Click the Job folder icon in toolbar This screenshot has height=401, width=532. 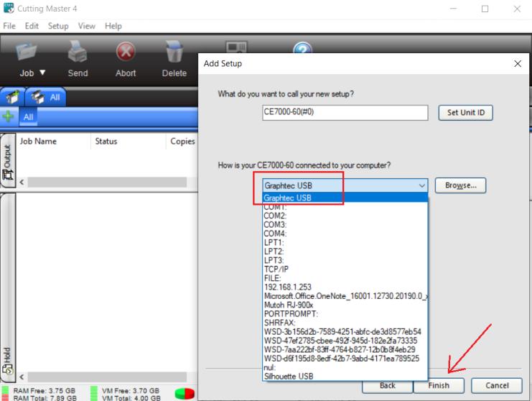[x=26, y=52]
